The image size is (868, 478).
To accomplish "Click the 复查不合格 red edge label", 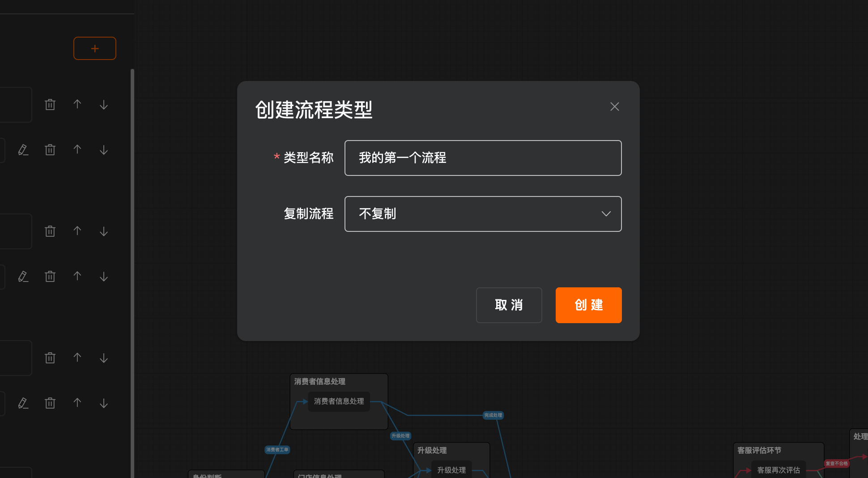I will click(x=837, y=464).
